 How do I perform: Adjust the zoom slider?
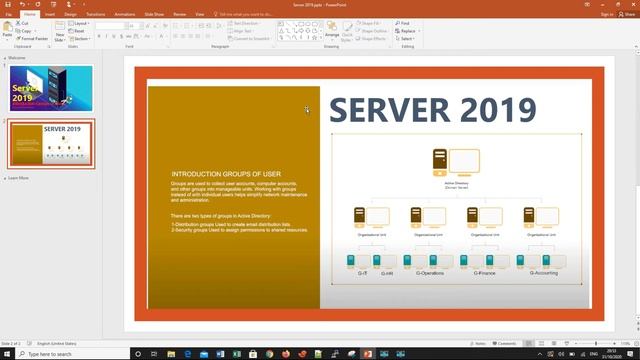click(x=596, y=343)
